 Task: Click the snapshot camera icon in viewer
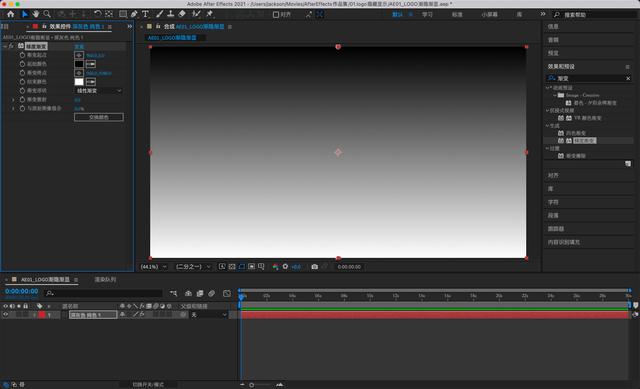pos(314,267)
